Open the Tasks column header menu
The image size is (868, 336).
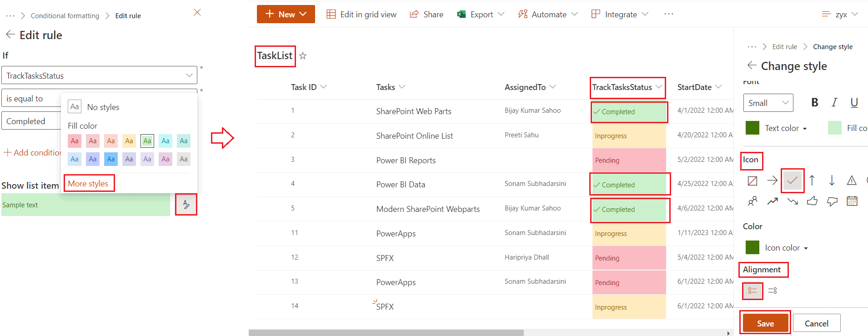coord(390,87)
